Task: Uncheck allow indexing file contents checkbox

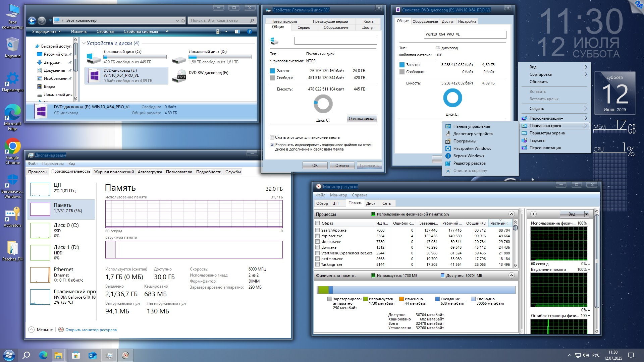Action: [x=272, y=145]
